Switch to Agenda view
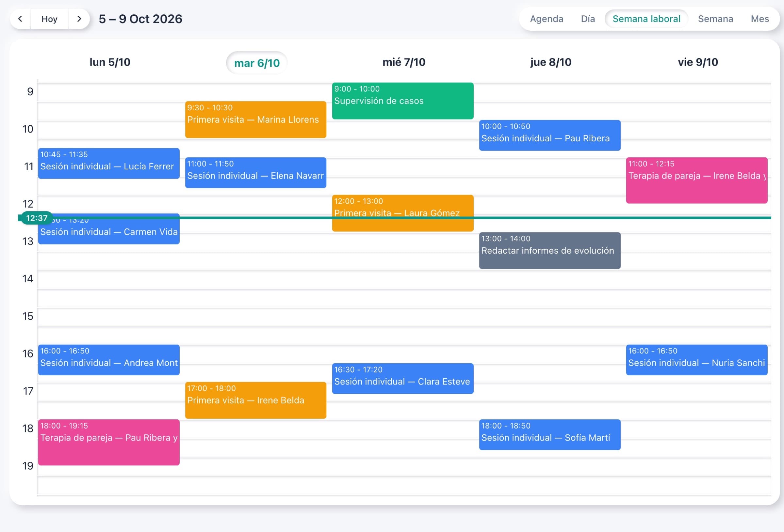The width and height of the screenshot is (784, 532). (547, 19)
